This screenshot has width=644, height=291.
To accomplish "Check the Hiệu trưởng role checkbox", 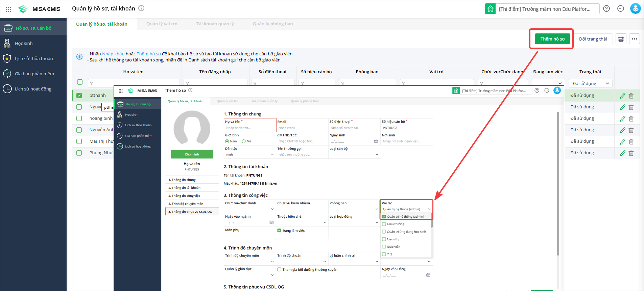I will click(x=384, y=224).
